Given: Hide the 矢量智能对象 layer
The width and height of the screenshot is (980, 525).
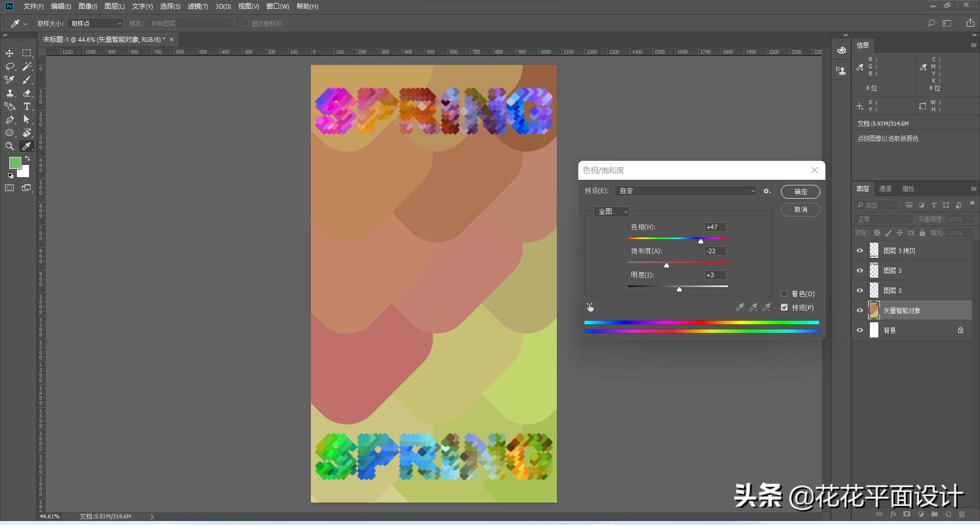Looking at the screenshot, I should click(860, 311).
